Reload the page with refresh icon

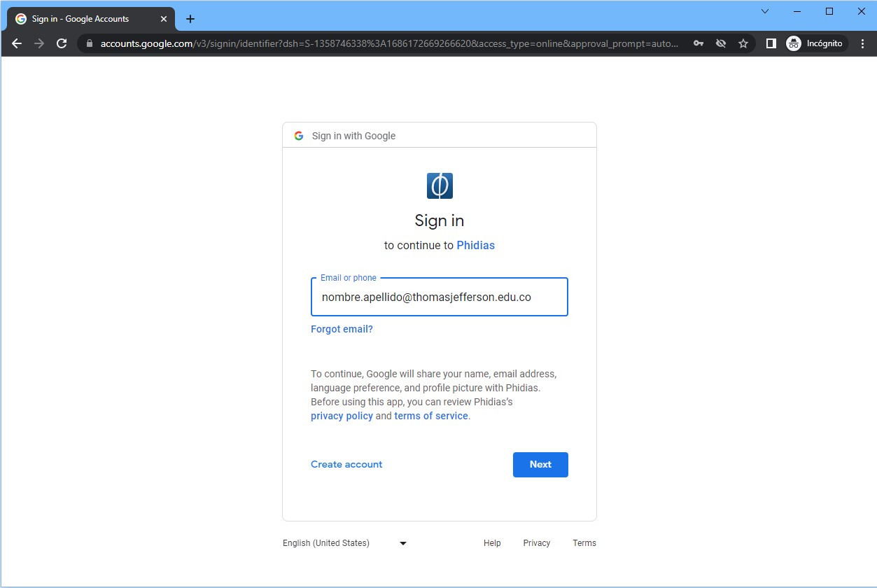click(62, 43)
